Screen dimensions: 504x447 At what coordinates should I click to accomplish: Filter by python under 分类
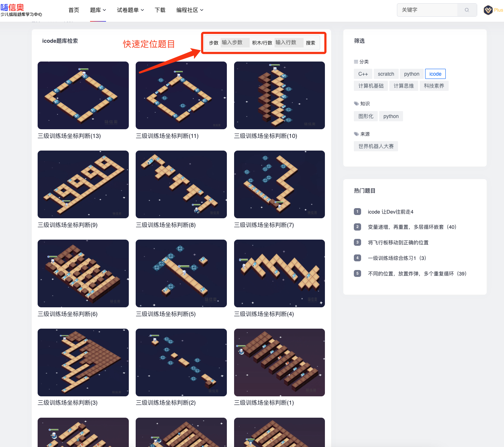[x=412, y=74]
